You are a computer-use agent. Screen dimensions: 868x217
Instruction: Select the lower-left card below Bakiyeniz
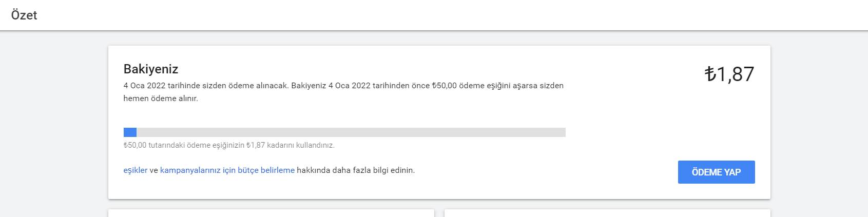(271, 213)
